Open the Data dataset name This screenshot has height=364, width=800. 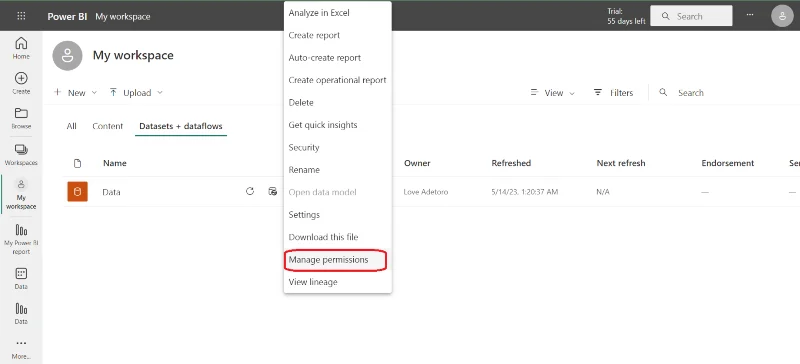pos(111,192)
